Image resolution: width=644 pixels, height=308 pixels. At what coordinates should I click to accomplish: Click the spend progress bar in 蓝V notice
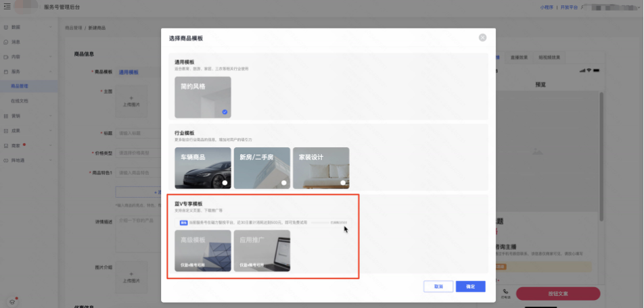tap(320, 222)
